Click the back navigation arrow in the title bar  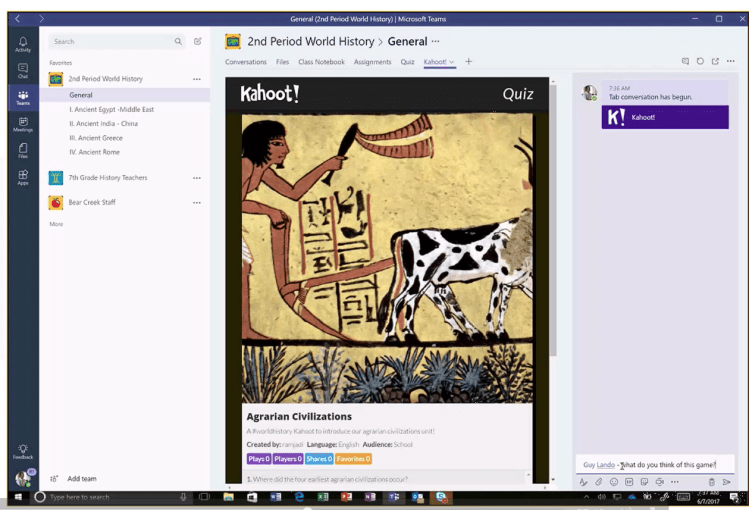point(18,19)
